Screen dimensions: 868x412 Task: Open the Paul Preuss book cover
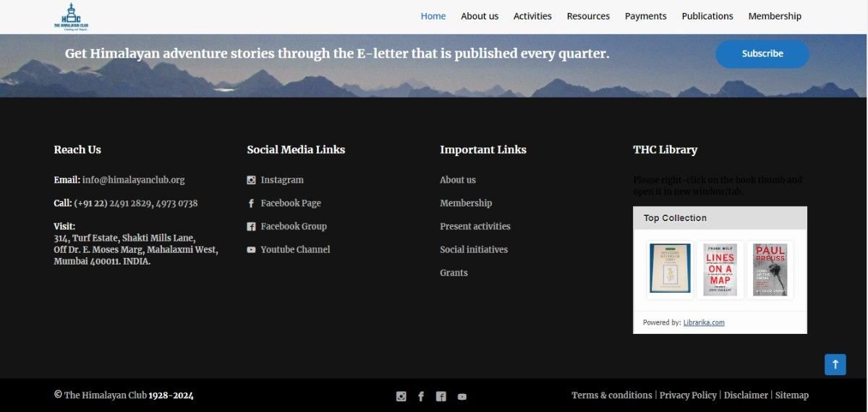point(770,269)
